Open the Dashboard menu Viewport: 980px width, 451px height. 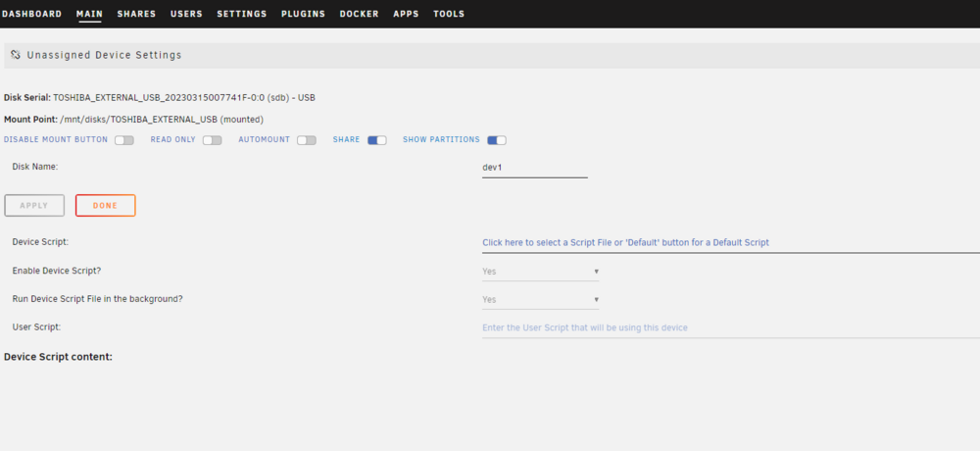tap(32, 14)
